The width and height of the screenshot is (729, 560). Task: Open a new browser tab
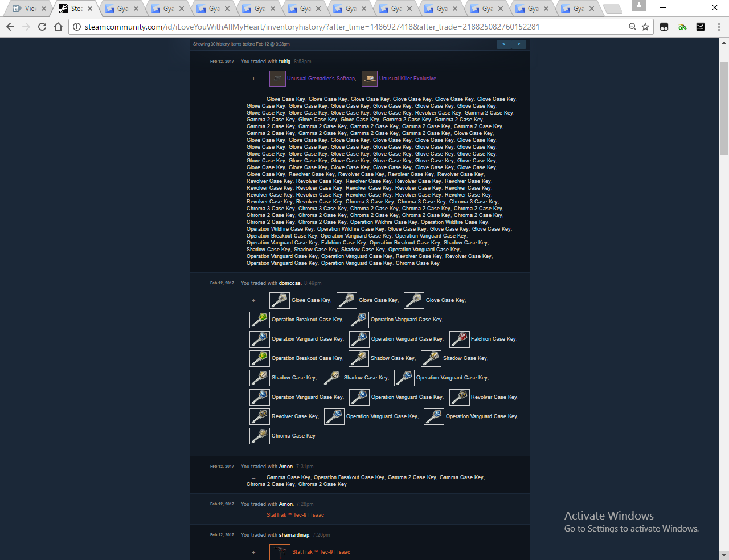tap(613, 9)
